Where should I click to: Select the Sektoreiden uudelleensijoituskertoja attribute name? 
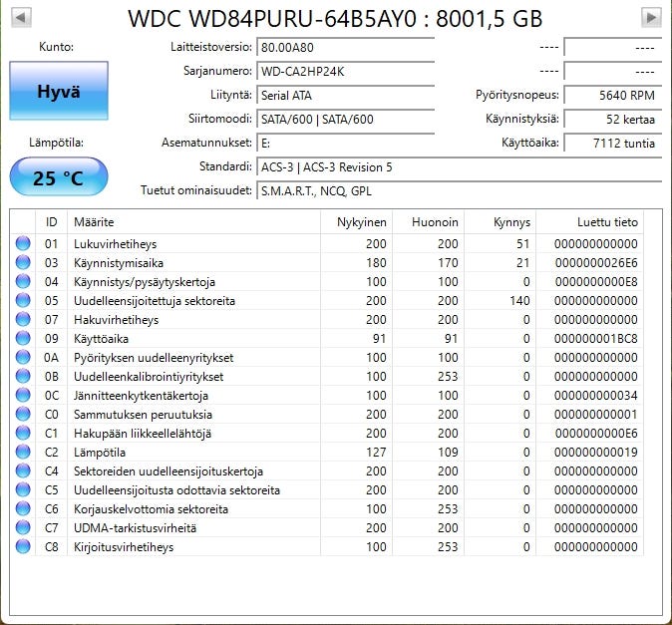168,471
